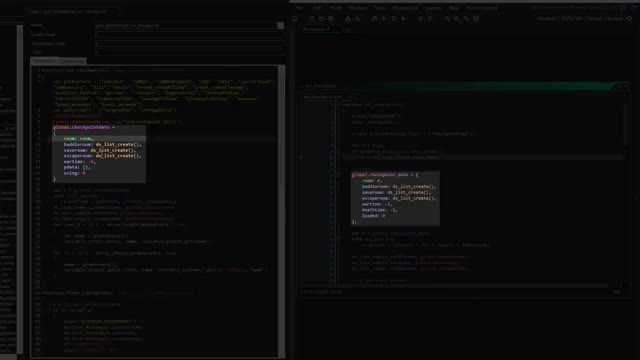Open Game Options from the toolbar

(420, 19)
